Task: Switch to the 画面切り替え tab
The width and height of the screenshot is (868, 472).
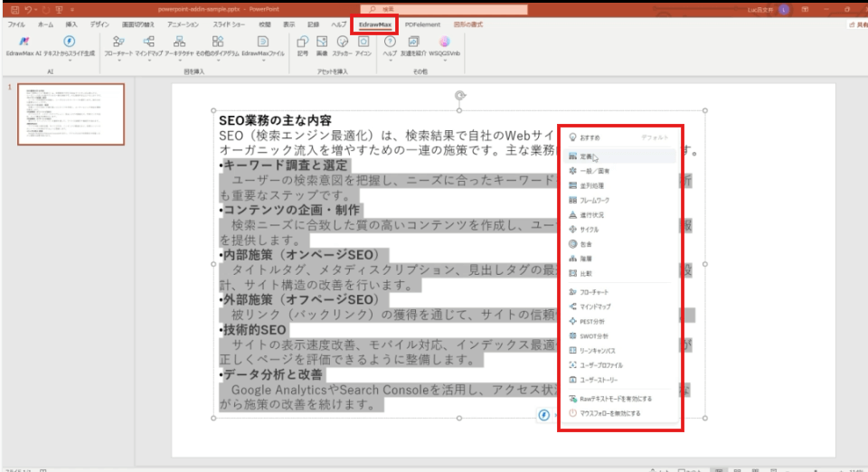Action: [138, 24]
